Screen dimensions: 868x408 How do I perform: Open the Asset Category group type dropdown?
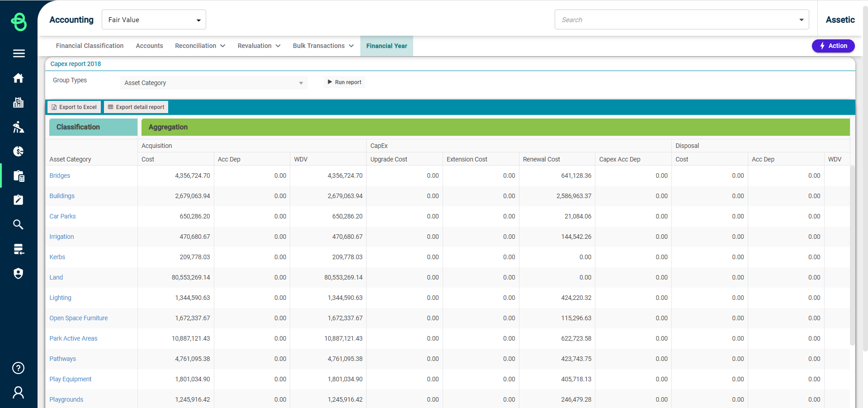coord(214,83)
